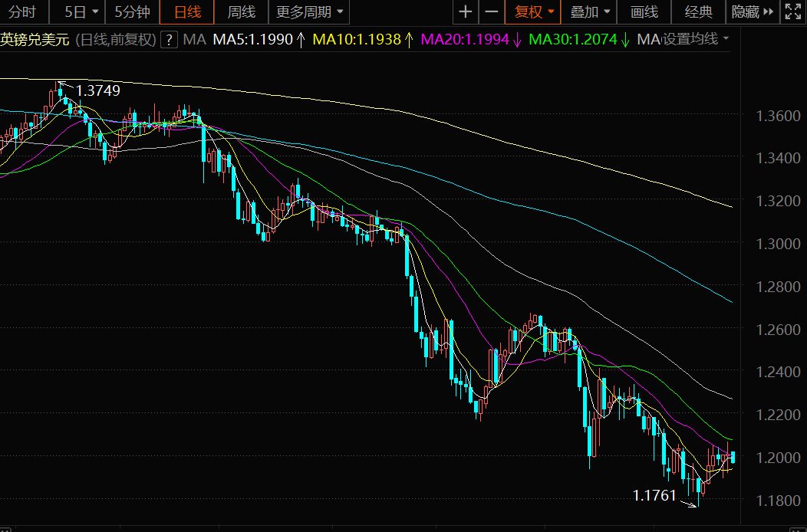Toggle fullscreen with the expand icon
This screenshot has width=807, height=532.
pos(793,11)
